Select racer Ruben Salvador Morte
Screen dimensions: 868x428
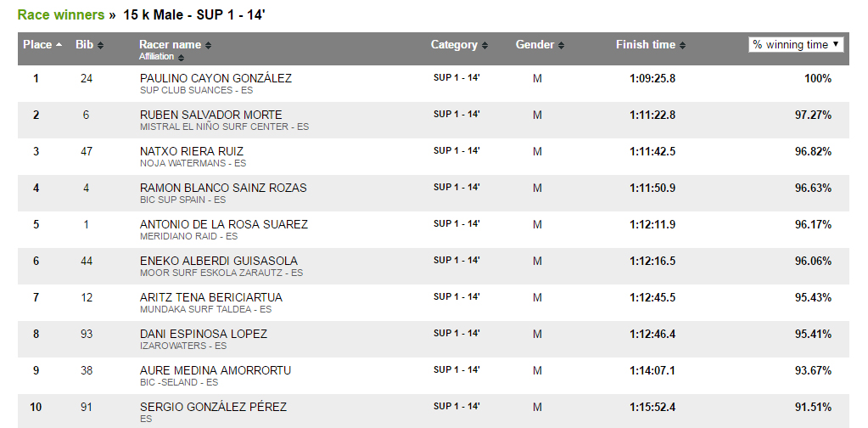tap(211, 115)
